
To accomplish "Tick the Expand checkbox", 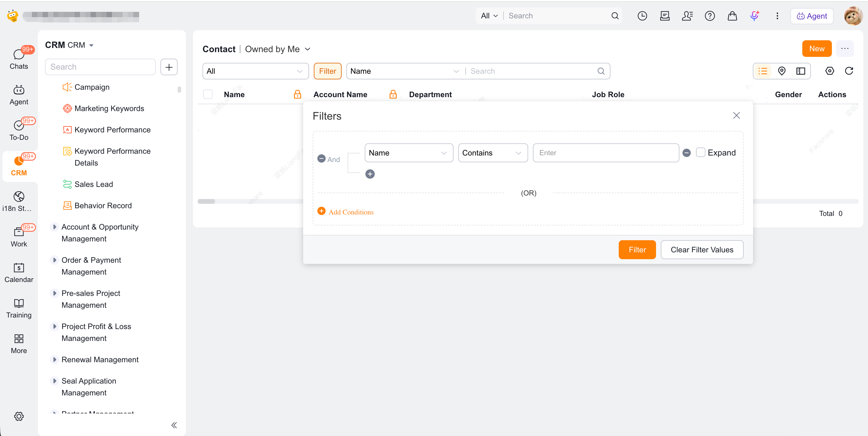I will (x=700, y=153).
